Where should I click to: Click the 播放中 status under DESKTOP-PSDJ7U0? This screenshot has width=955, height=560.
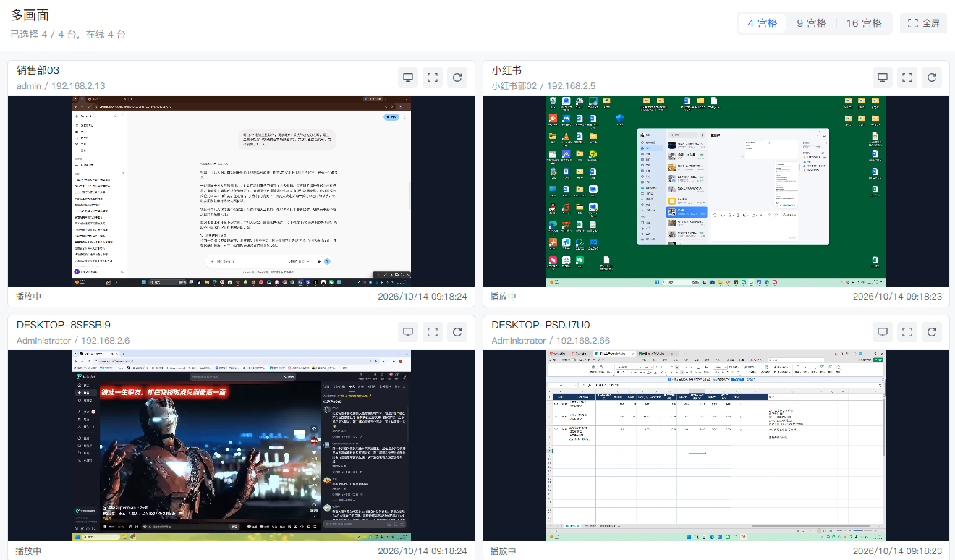pos(504,551)
